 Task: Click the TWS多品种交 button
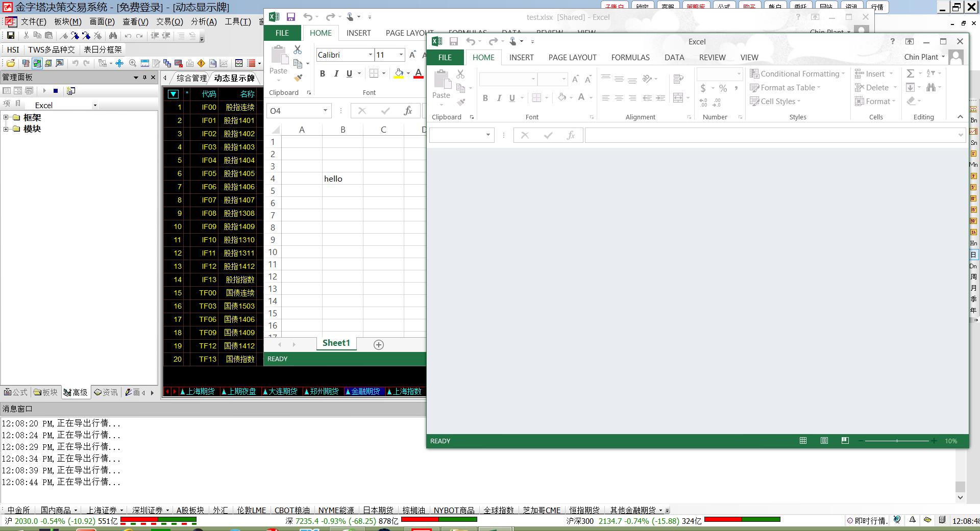tap(52, 49)
